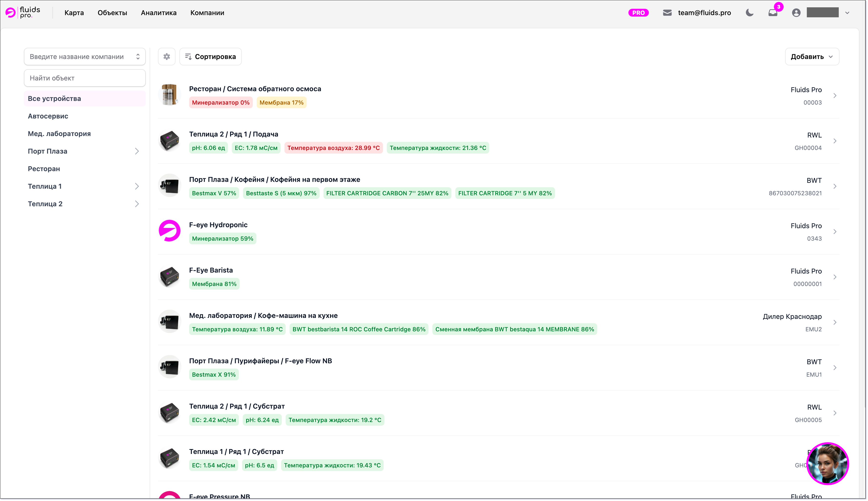Open the Система обратного осмоса row arrow
Screen dimensions: 868x501
pyautogui.click(x=835, y=95)
